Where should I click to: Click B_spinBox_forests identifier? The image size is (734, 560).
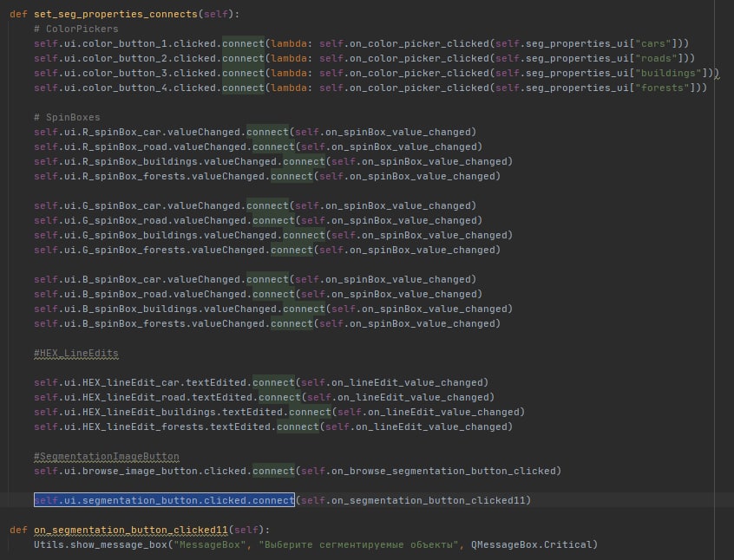click(134, 323)
